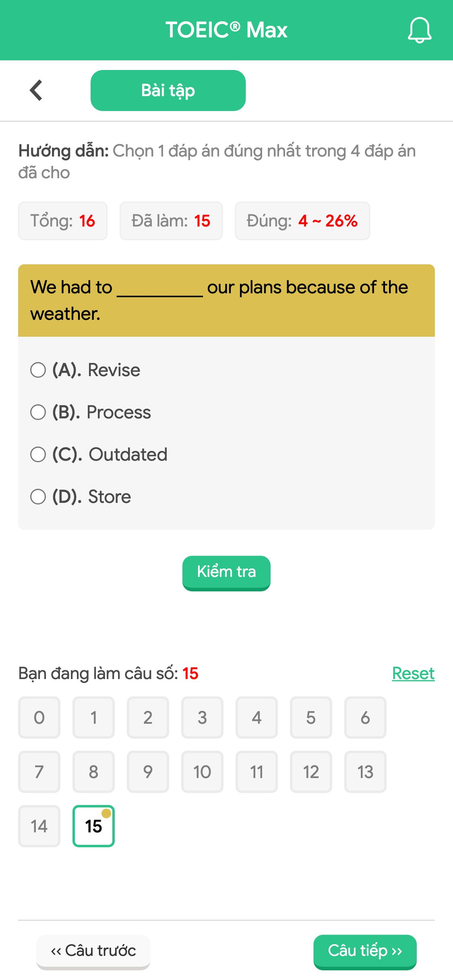The height and width of the screenshot is (980, 453).
Task: Select the highlighted question 15 box
Action: tap(93, 826)
